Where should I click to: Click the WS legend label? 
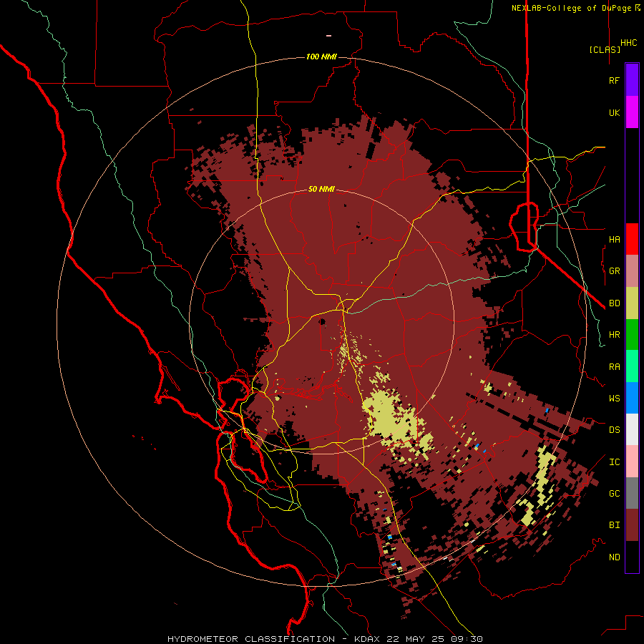pos(614,399)
